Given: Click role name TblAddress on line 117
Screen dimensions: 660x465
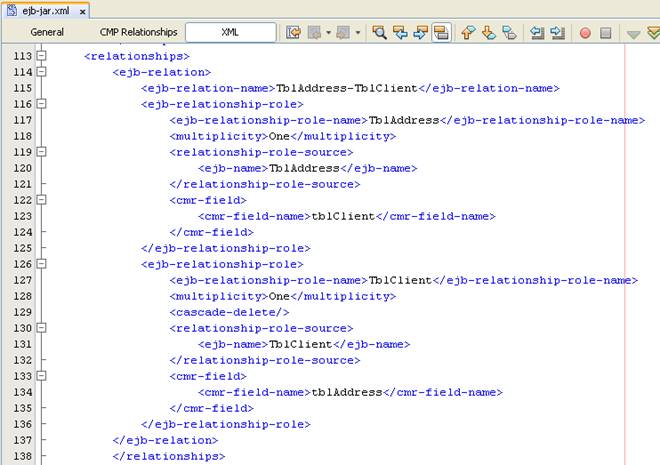Looking at the screenshot, I should [x=404, y=120].
